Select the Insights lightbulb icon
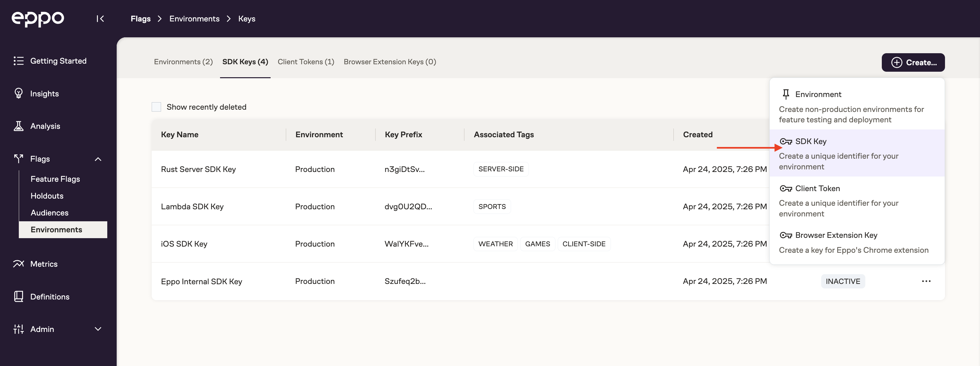The width and height of the screenshot is (980, 366). pyautogui.click(x=19, y=93)
